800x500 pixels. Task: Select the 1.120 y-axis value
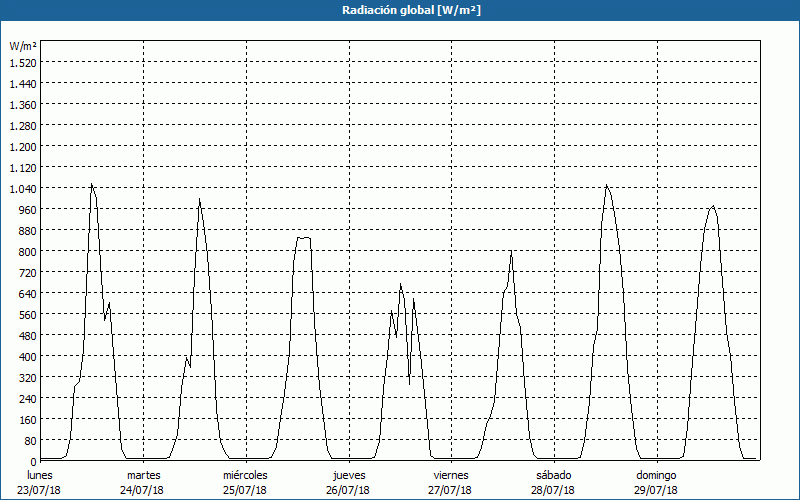(23, 167)
